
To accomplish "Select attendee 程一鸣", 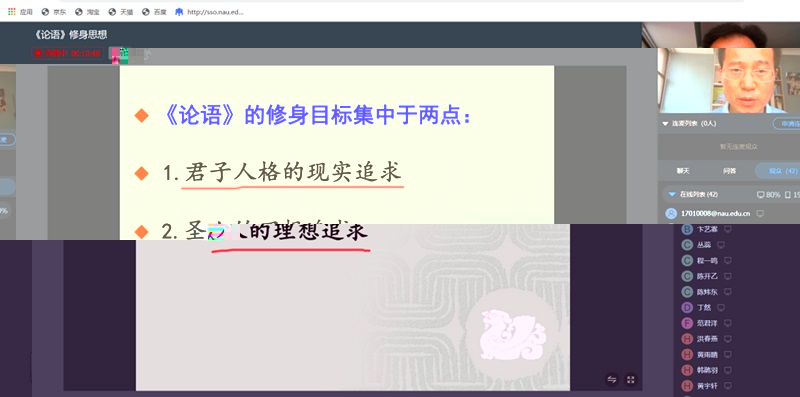I will click(x=707, y=261).
